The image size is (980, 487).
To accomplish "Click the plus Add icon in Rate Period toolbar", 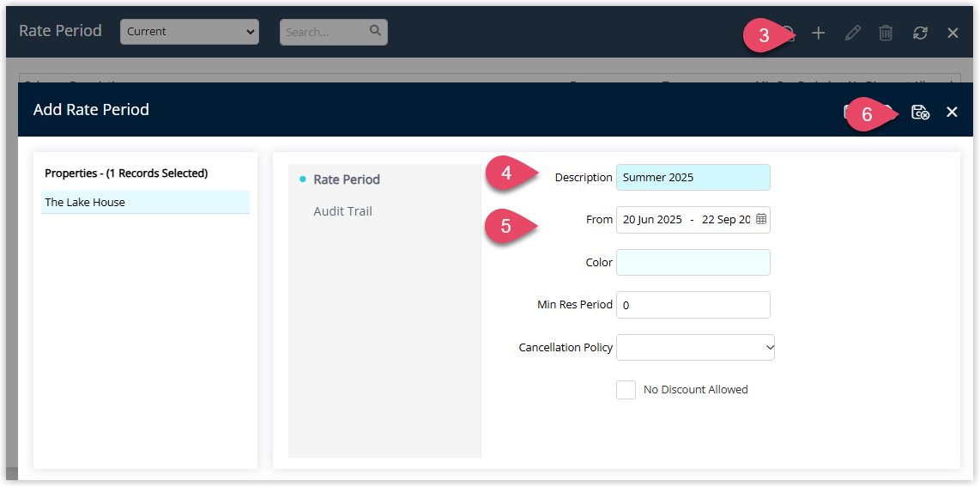I will point(818,33).
